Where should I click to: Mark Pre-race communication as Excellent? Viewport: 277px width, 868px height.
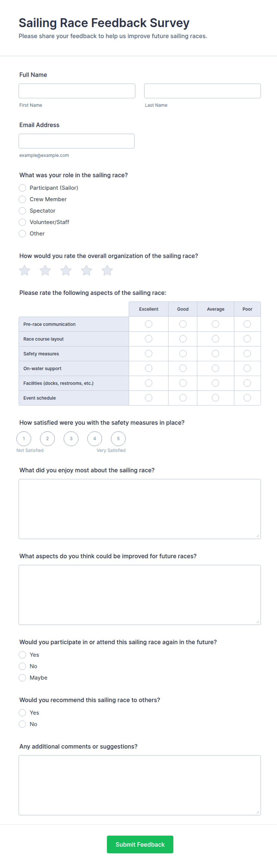[x=148, y=324]
